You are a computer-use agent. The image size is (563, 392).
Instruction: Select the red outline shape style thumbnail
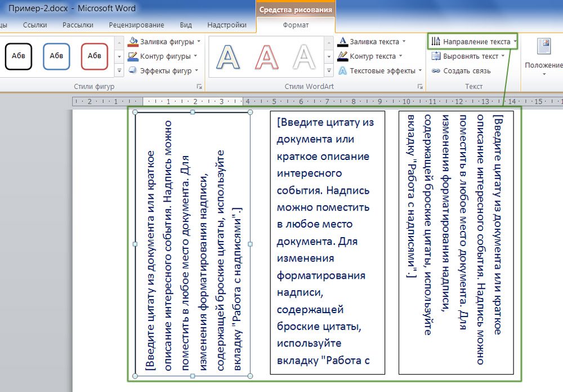point(95,56)
